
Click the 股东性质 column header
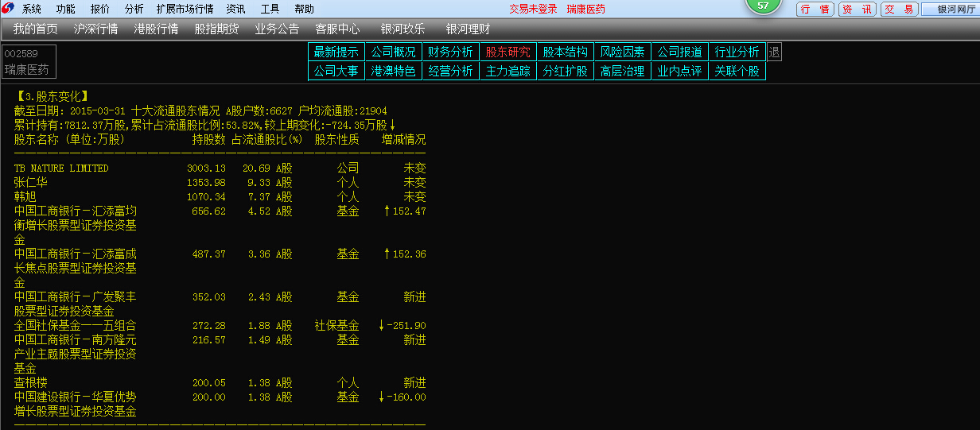point(337,140)
